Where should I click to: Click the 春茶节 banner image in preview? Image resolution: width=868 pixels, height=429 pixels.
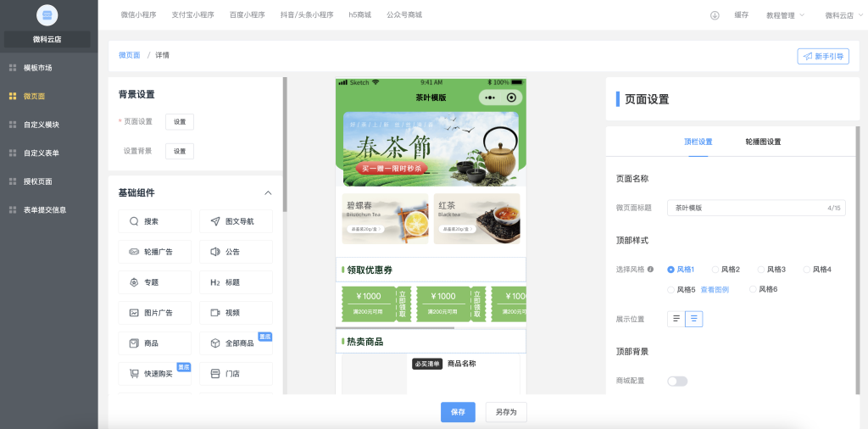coord(431,148)
